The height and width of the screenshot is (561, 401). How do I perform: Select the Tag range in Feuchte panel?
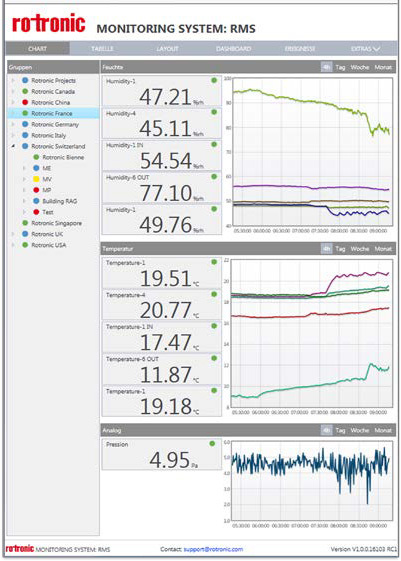(340, 67)
